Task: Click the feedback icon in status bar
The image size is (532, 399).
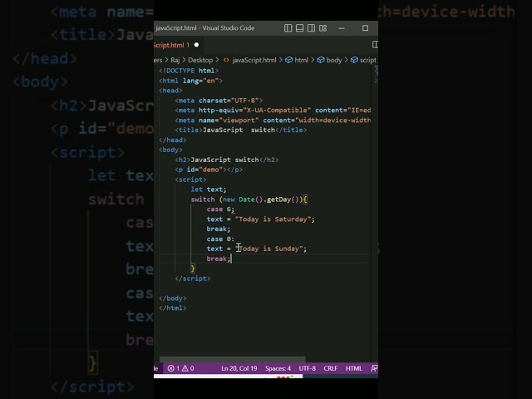Action: [x=374, y=368]
